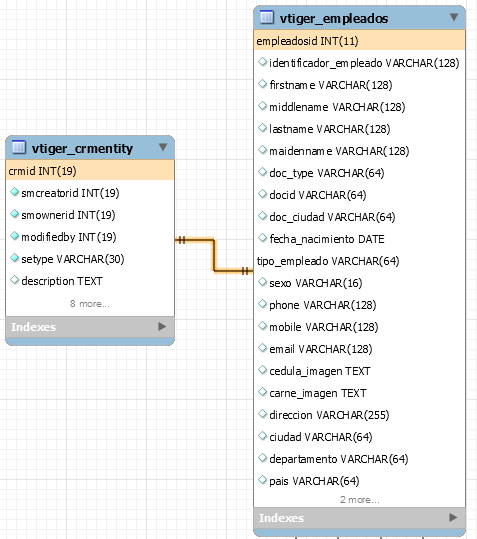Collapse vtiger_crmentity table with header arrow

[163, 147]
